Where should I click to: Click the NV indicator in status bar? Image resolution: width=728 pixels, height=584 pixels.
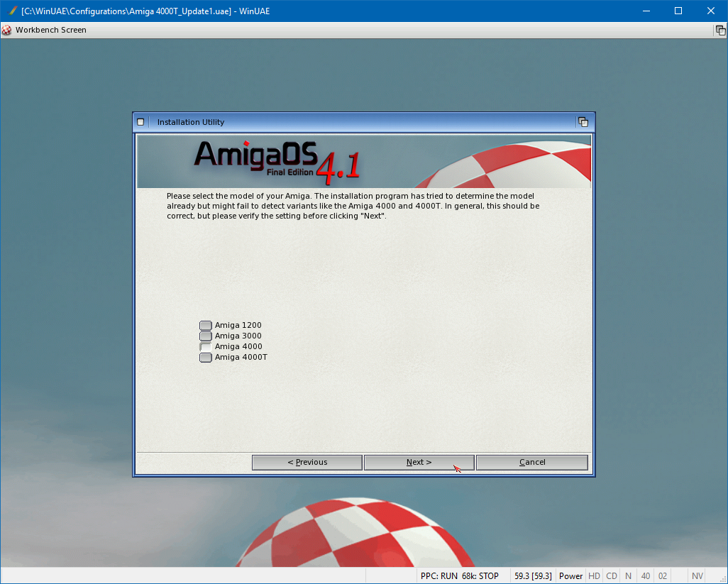click(697, 576)
